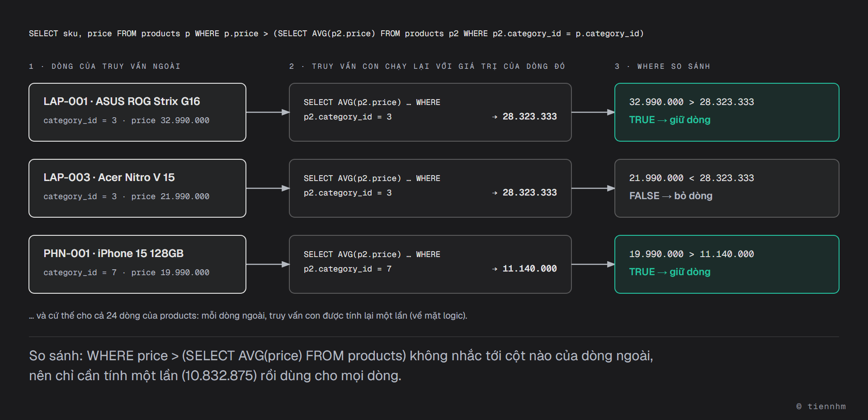Click the 'LAP-001 · ASUS ROG Strix G16' title
Screen dimensions: 868x420
coord(122,101)
